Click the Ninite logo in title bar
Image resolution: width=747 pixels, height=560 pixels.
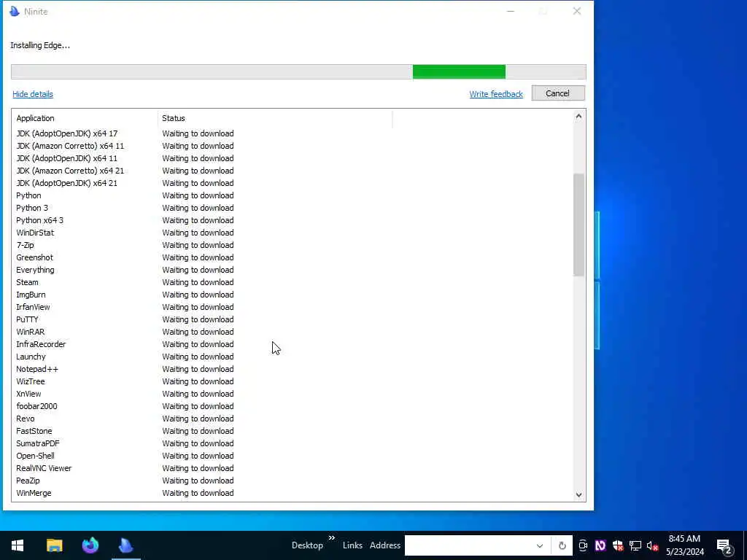tap(15, 11)
